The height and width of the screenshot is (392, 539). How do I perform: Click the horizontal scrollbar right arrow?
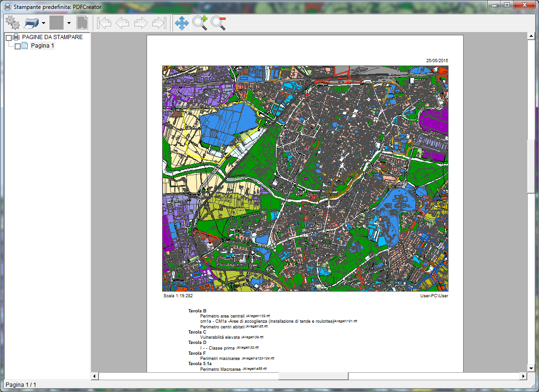[523, 376]
